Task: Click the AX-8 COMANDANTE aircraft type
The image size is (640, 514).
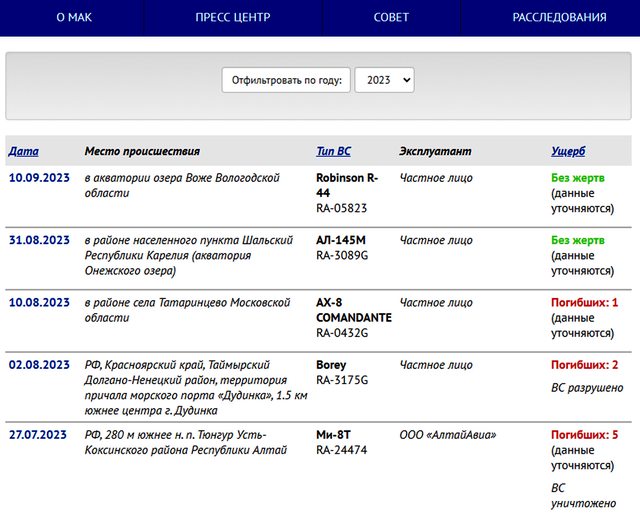Action: click(354, 310)
